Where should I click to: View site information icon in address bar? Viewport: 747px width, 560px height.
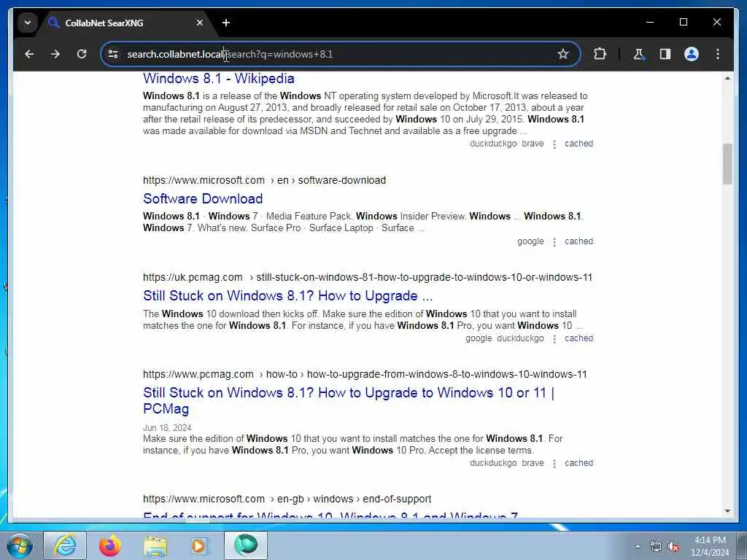tap(113, 54)
